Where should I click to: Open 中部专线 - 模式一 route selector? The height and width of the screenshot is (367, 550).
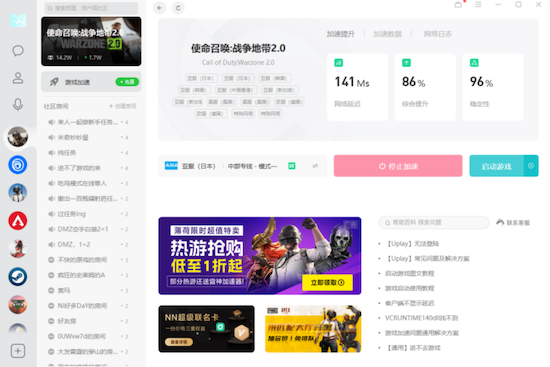click(252, 166)
